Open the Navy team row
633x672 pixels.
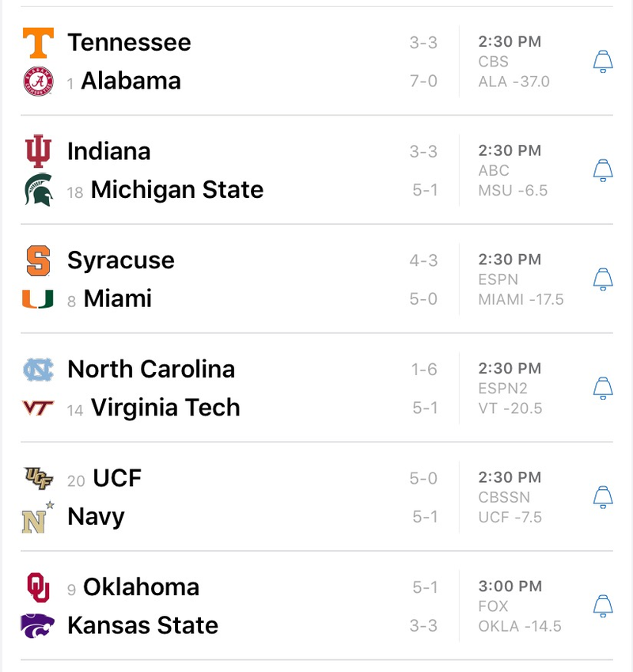(x=229, y=516)
